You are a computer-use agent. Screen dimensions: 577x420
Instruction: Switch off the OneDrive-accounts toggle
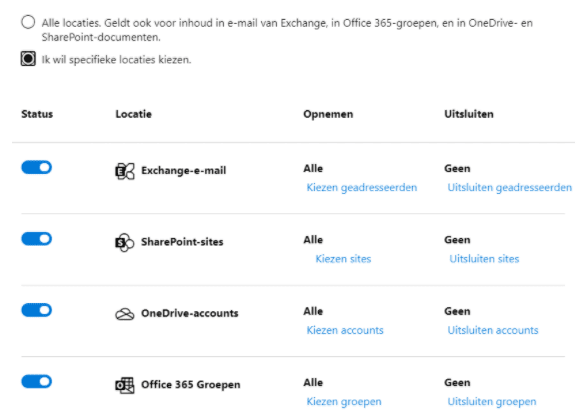[x=36, y=310]
